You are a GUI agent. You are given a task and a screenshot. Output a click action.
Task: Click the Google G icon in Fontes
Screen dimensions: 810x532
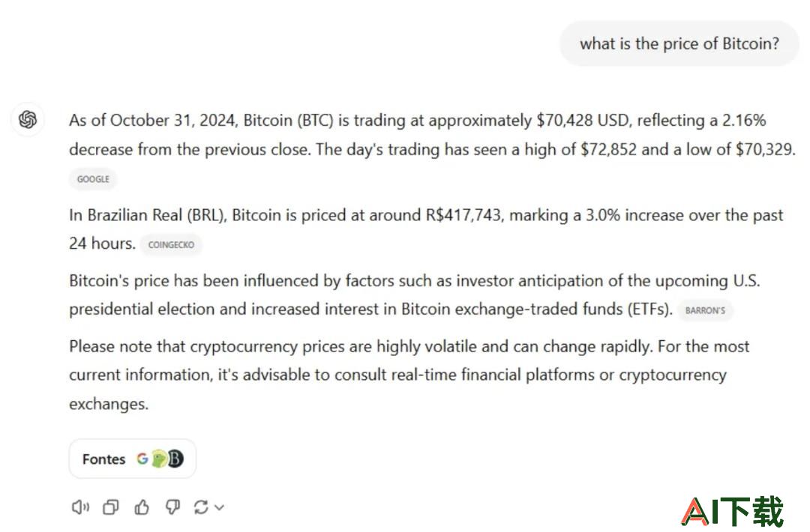pyautogui.click(x=142, y=459)
